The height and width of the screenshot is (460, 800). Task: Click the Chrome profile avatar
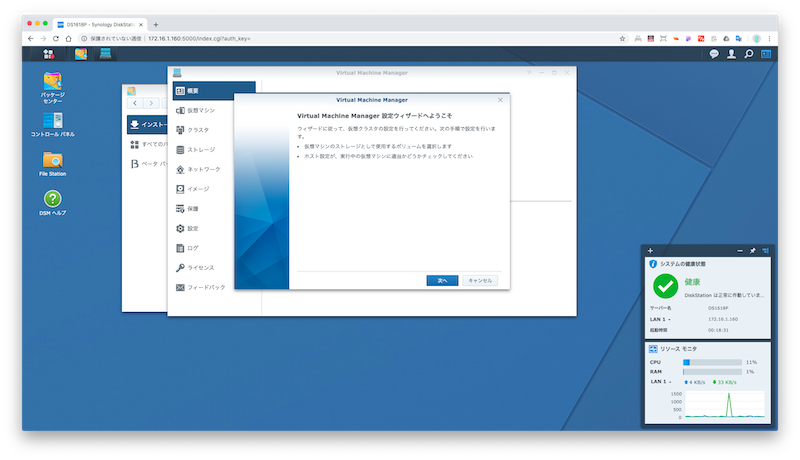pos(757,38)
